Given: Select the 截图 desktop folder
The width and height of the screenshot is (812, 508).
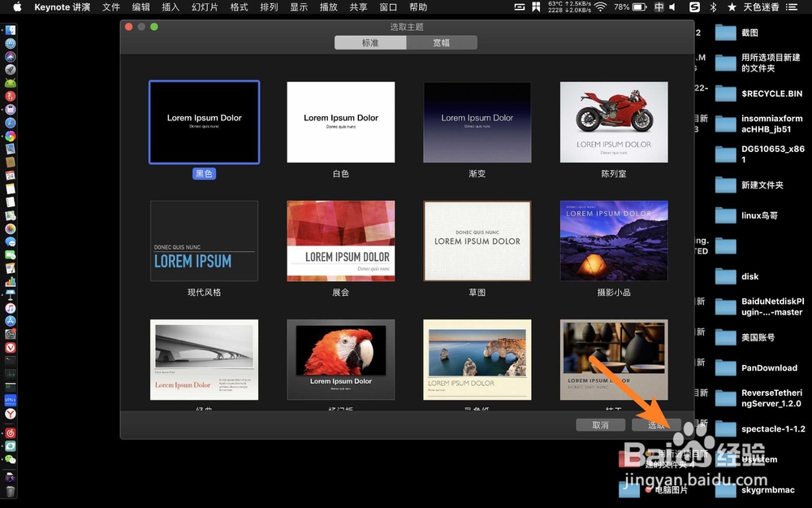Looking at the screenshot, I should (725, 33).
